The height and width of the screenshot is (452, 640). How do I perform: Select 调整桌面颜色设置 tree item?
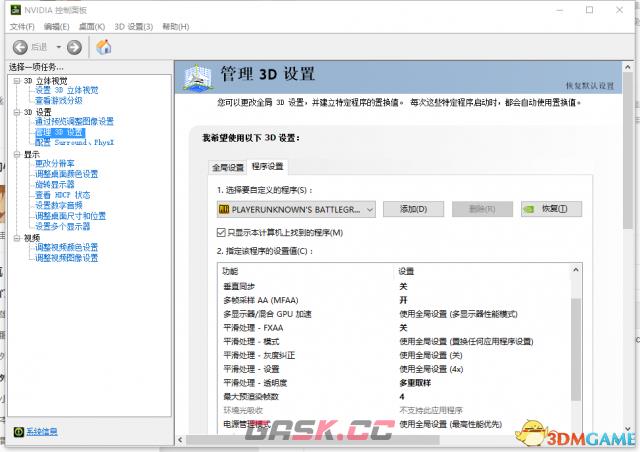tap(67, 174)
